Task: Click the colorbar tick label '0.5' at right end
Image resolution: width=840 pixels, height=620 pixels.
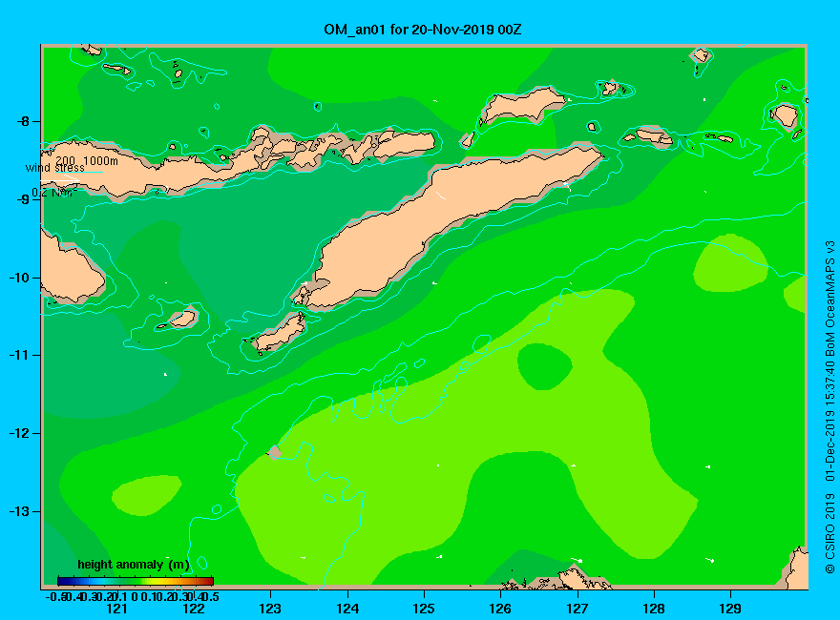Action: tap(211, 596)
